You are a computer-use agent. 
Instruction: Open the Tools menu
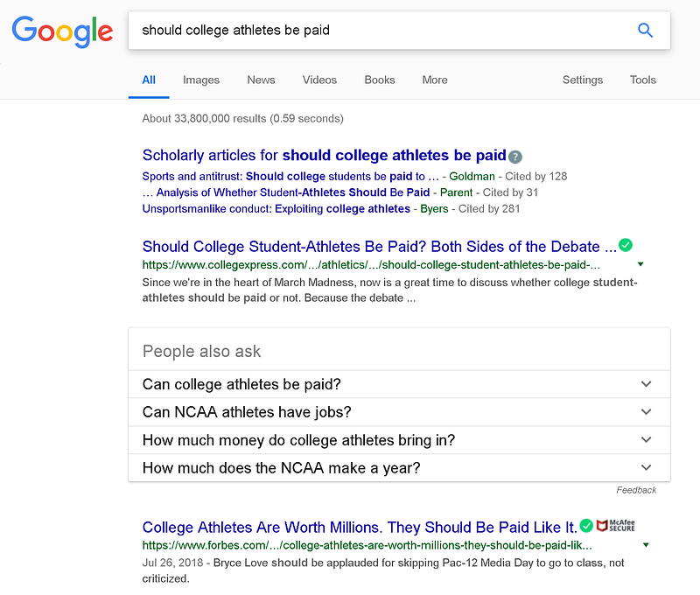coord(642,80)
